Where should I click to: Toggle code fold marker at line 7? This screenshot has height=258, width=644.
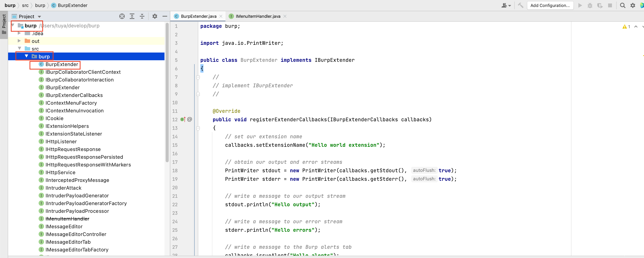click(198, 77)
